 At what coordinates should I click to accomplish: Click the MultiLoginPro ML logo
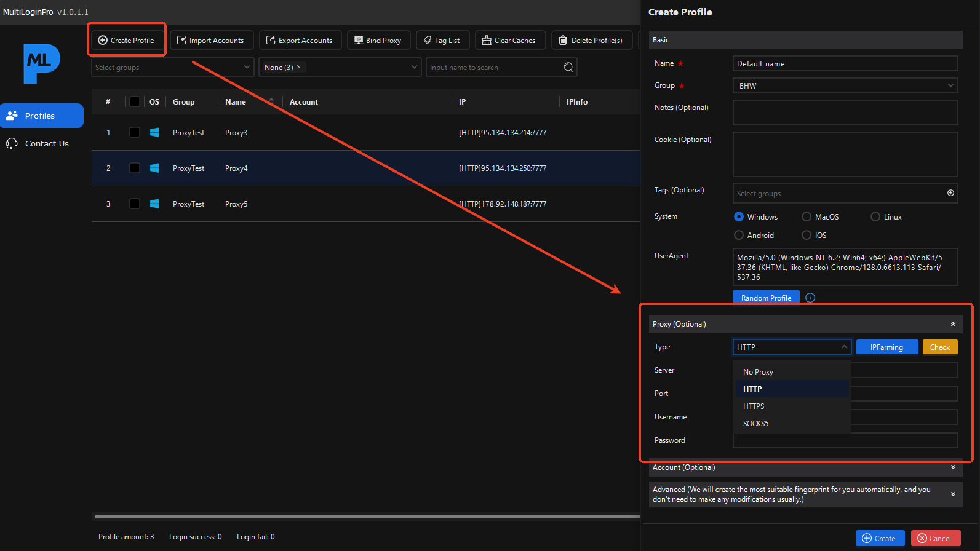coord(41,63)
